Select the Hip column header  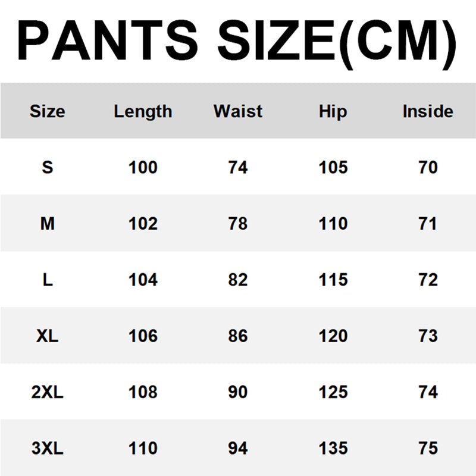[x=333, y=111]
